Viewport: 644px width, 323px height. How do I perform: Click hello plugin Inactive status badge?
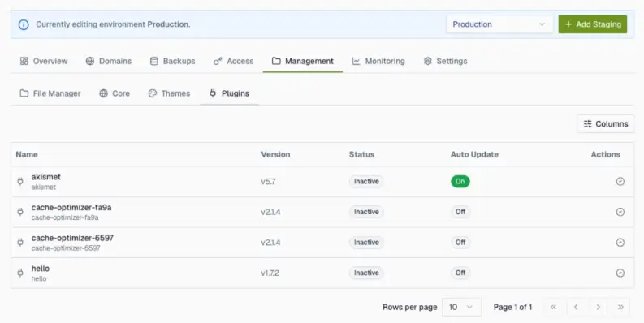(366, 273)
